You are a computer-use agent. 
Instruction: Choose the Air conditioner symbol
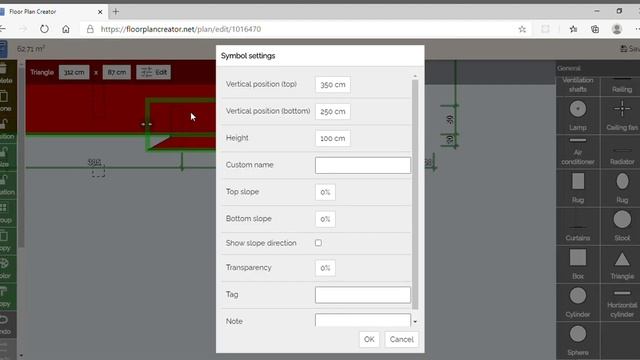coord(578,151)
